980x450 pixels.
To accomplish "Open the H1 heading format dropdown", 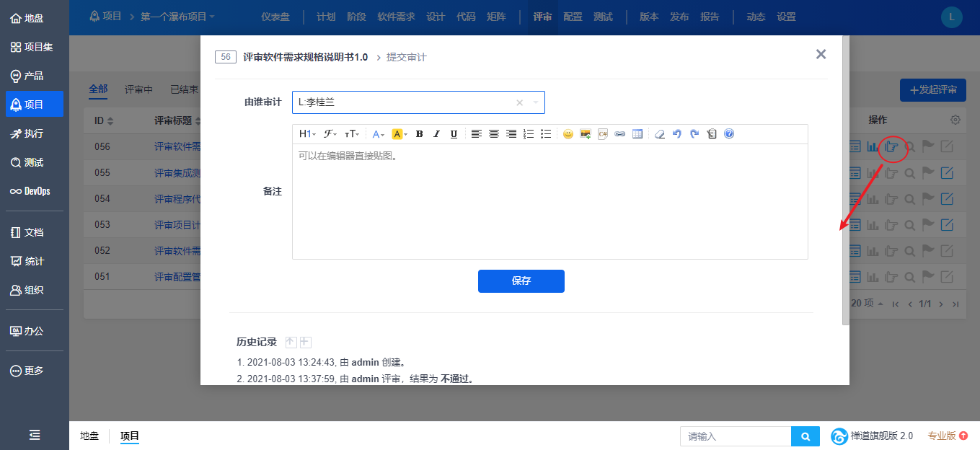I will 307,134.
